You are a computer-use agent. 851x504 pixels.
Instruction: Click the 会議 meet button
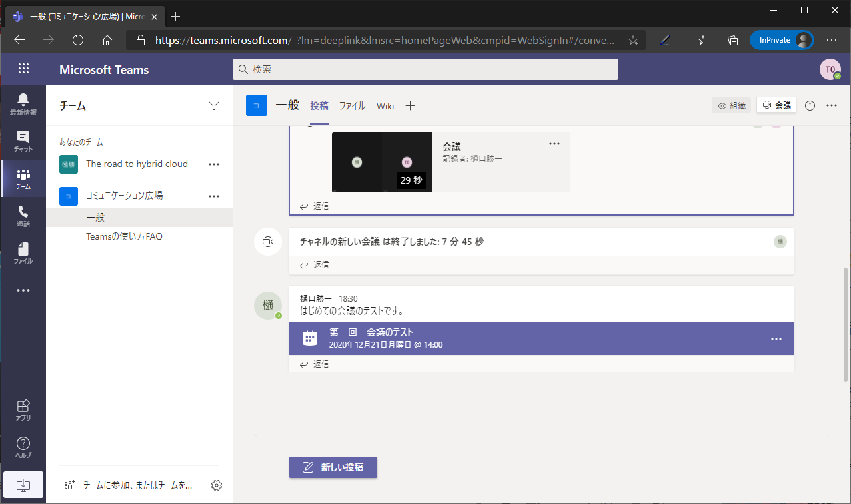pyautogui.click(x=776, y=105)
